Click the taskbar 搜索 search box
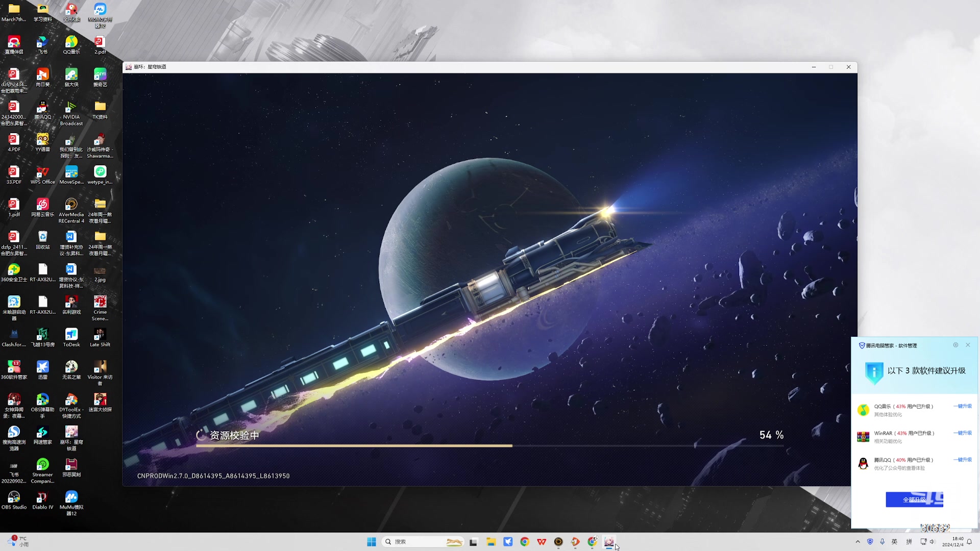The image size is (980, 551). [x=423, y=542]
